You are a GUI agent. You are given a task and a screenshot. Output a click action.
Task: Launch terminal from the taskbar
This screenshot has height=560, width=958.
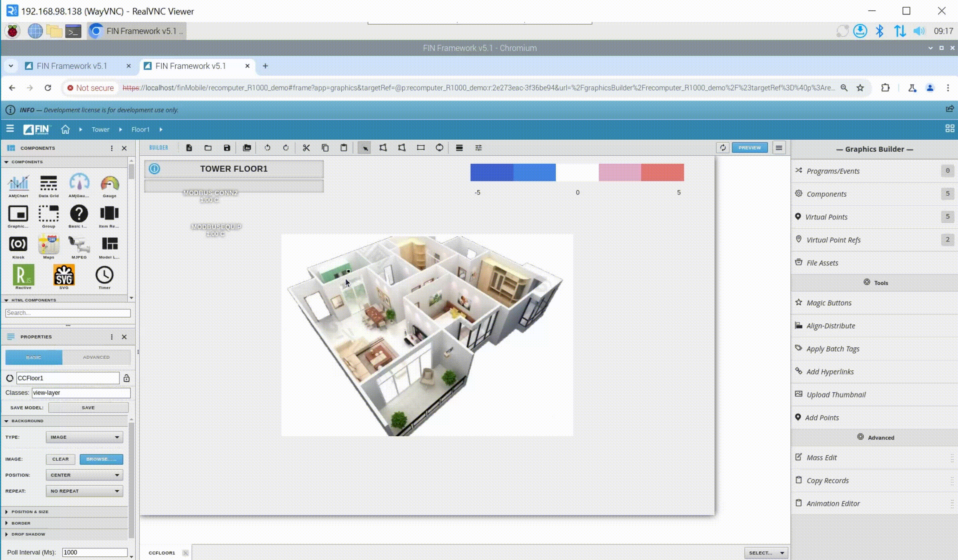click(73, 31)
